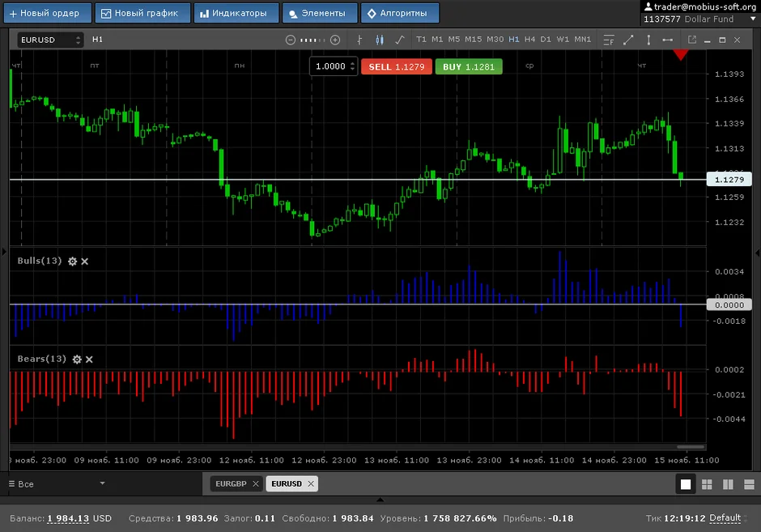Select MN1 monthly timeframe
This screenshot has width=761, height=532.
583,40
